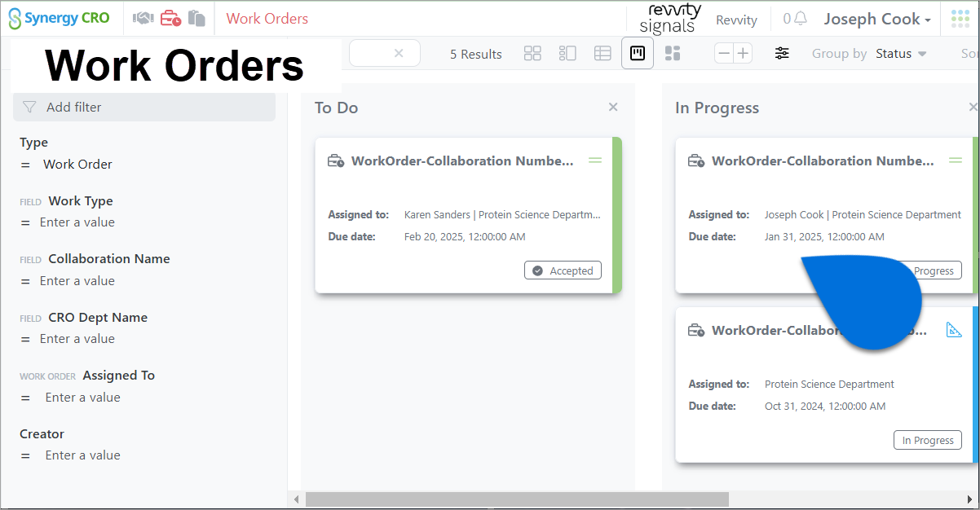Select the Oct 31, 2024 due date
Viewport: 980px width, 510px height.
[x=825, y=406]
